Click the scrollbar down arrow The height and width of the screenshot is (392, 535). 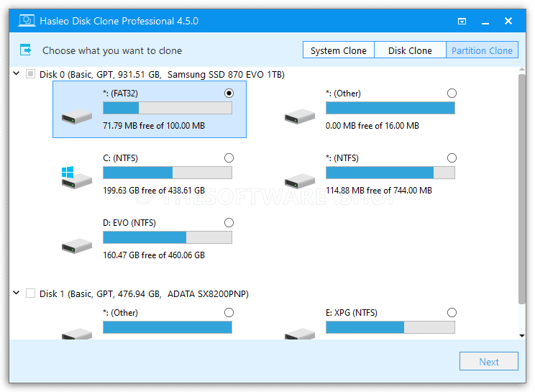[x=521, y=336]
